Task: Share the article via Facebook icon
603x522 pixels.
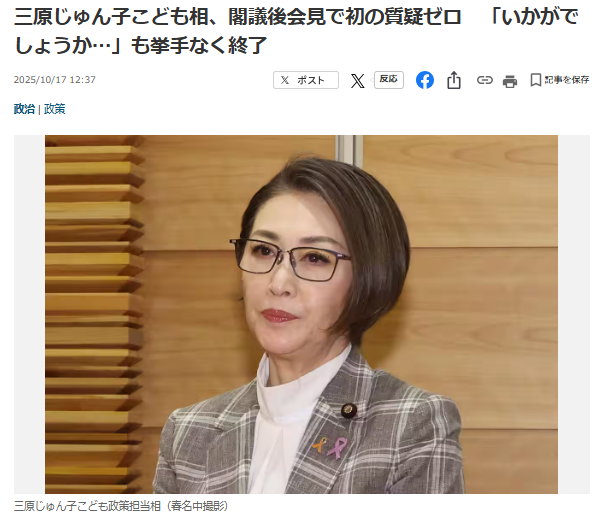Action: (x=425, y=80)
